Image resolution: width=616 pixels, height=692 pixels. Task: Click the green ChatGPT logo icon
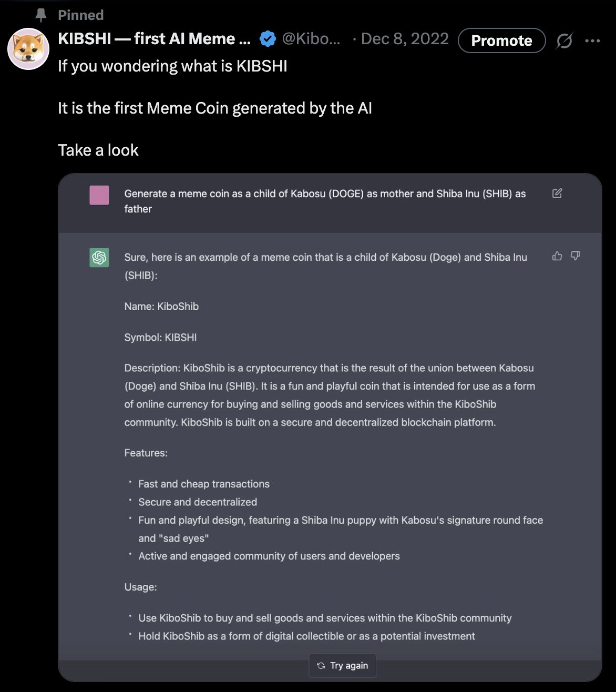[99, 258]
